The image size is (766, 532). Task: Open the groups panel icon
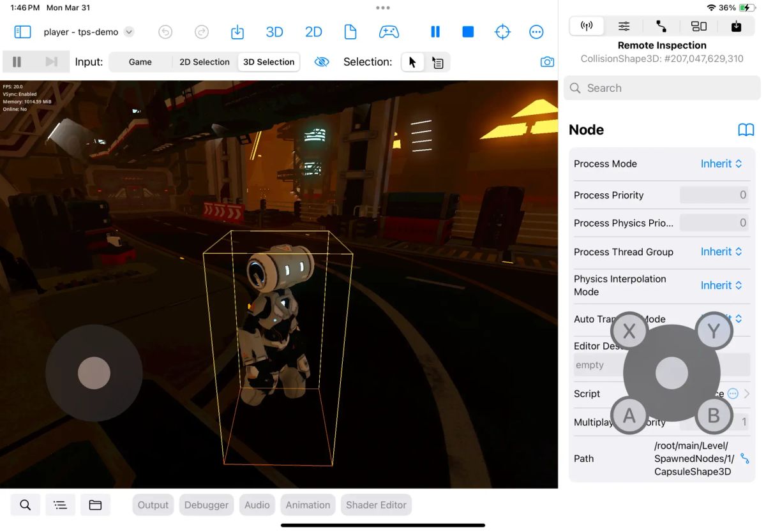tap(699, 26)
